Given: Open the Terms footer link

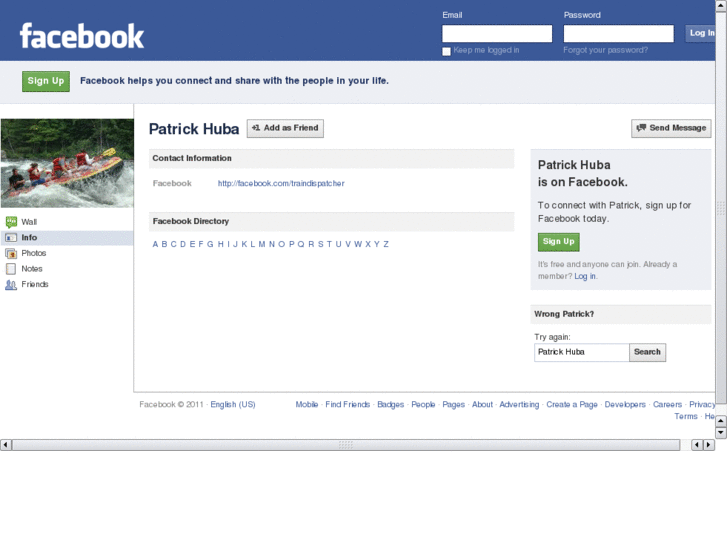Looking at the screenshot, I should pos(686,417).
